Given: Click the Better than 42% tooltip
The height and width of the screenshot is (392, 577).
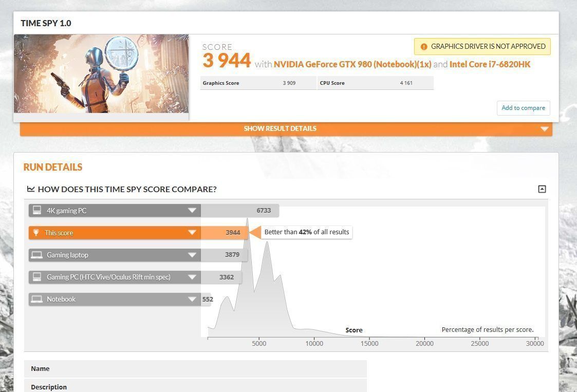Looking at the screenshot, I should click(306, 232).
